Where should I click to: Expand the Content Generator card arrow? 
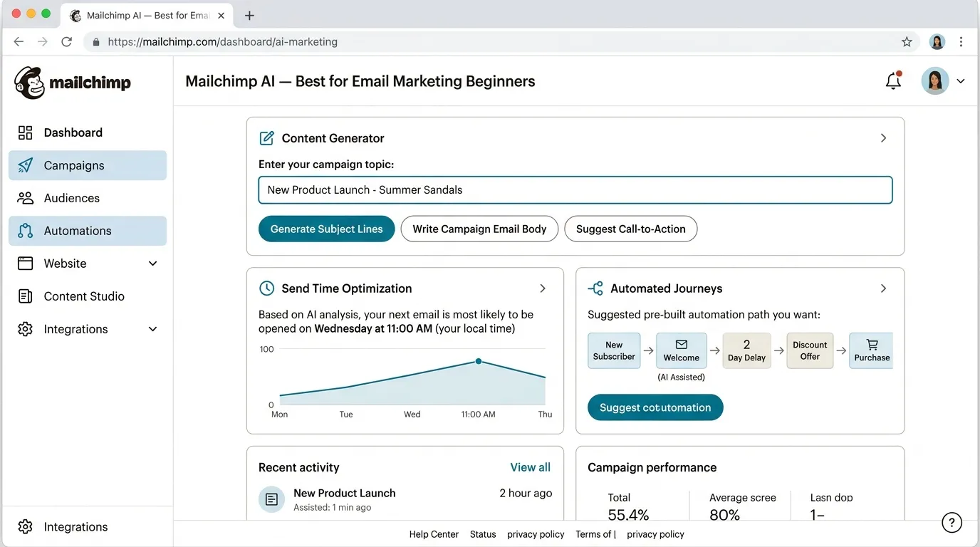(883, 138)
